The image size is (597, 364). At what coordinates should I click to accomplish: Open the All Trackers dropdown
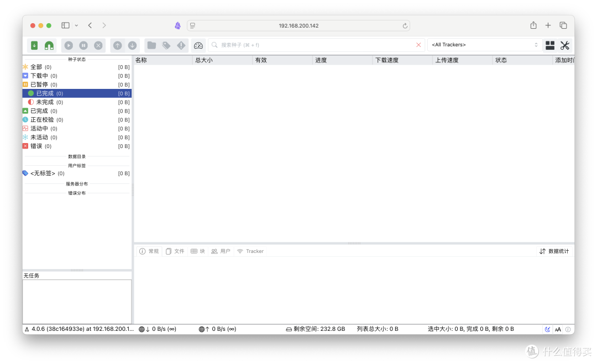click(x=485, y=45)
